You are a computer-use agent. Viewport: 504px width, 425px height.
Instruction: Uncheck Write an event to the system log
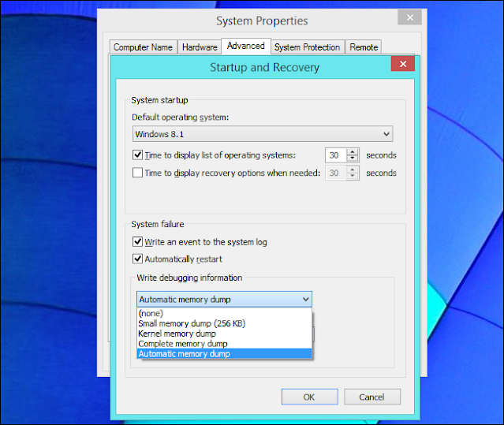pos(137,241)
